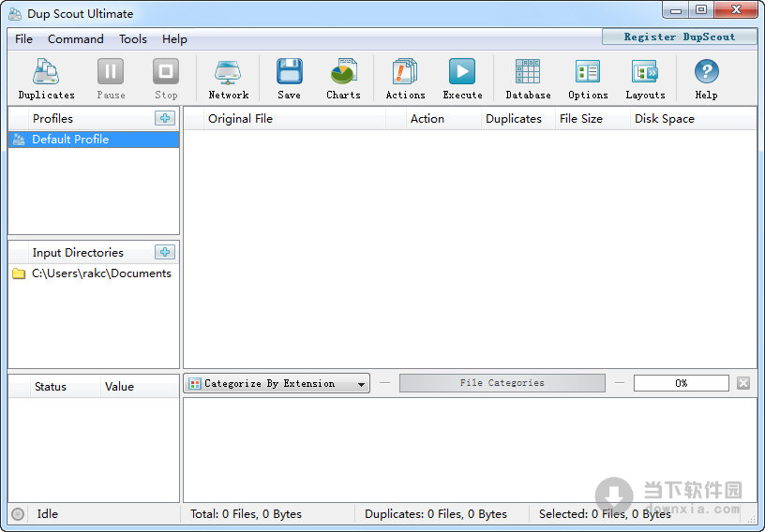Viewport: 765px width, 532px height.
Task: Click the Status column header
Action: (66, 387)
